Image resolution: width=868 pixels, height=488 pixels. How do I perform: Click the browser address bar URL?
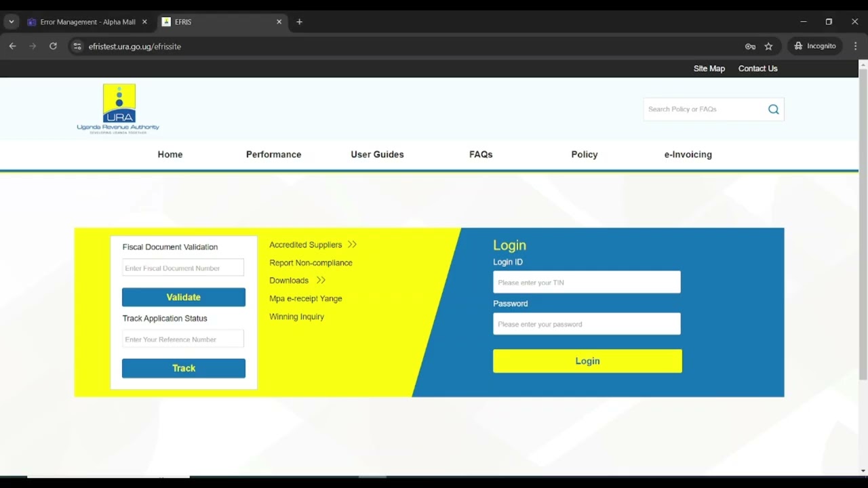tap(135, 46)
